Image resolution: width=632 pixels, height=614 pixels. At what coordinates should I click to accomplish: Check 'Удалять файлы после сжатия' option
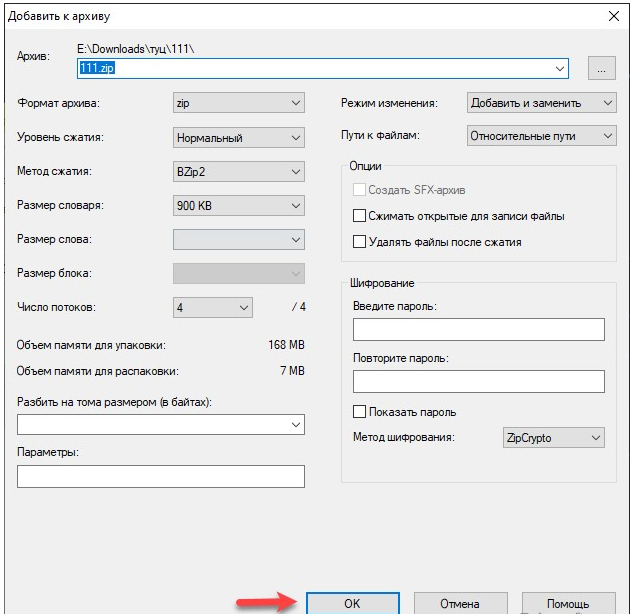coord(360,242)
